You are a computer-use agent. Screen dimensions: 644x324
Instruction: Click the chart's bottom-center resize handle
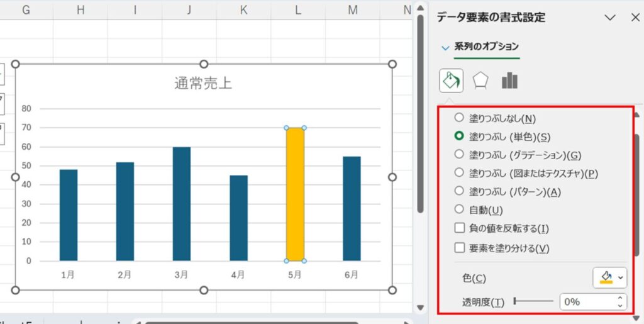click(x=204, y=290)
